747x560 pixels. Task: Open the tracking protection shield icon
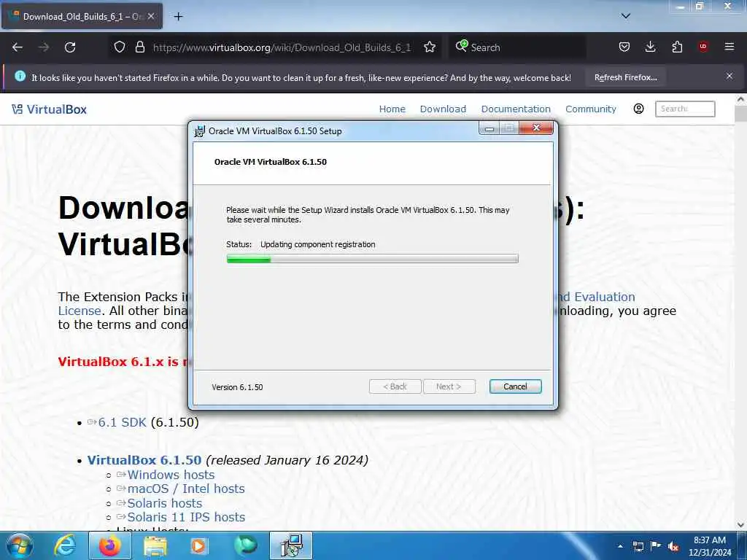(x=120, y=47)
